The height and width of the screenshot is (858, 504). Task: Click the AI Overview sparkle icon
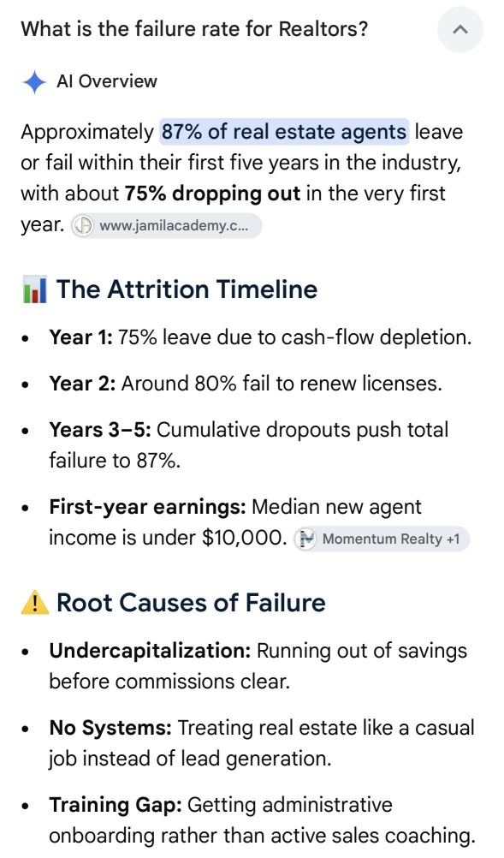[34, 82]
